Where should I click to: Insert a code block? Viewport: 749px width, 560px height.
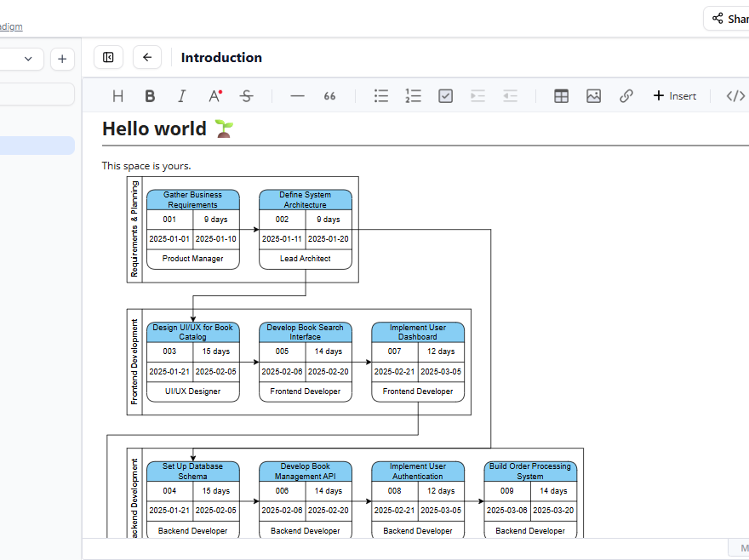pyautogui.click(x=734, y=95)
